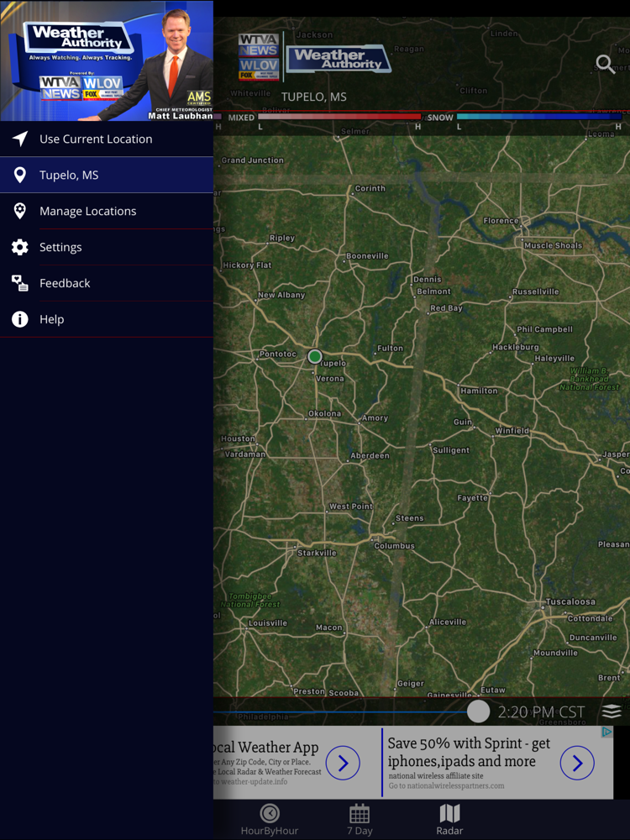630x840 pixels.
Task: Click the Sprint ad arrow button
Action: [x=577, y=763]
